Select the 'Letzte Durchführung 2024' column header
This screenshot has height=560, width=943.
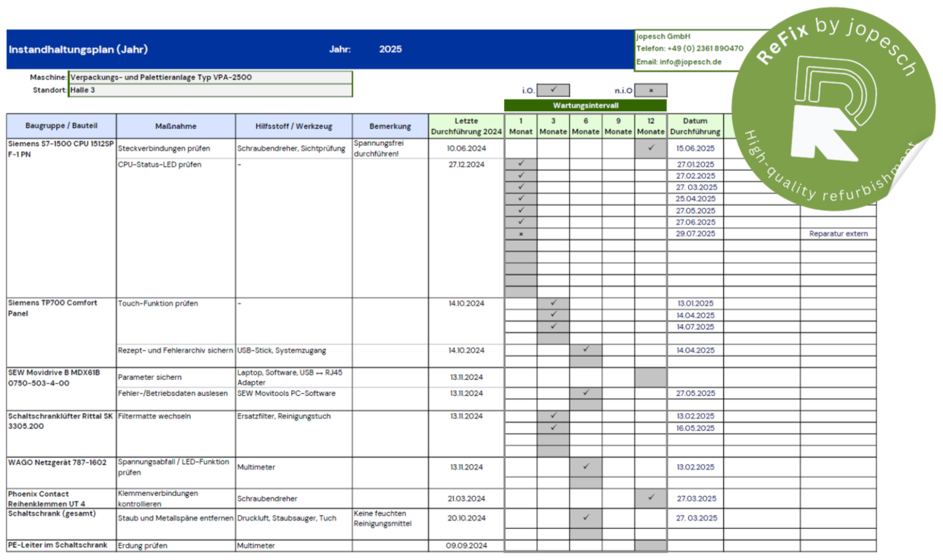tap(466, 126)
